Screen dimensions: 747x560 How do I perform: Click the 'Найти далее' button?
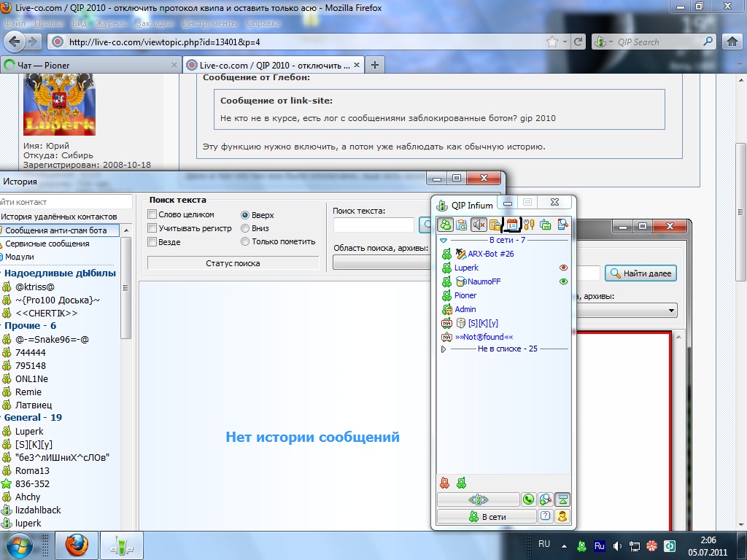click(x=641, y=273)
